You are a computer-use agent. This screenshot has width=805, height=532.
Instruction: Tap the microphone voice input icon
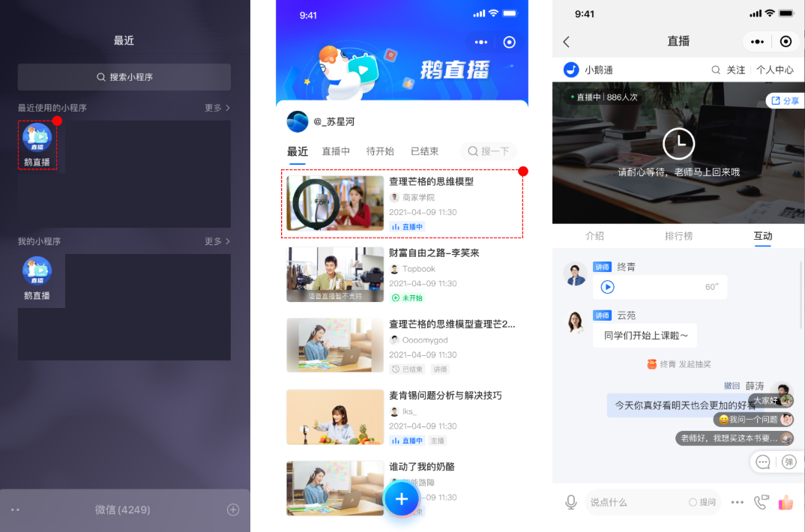(571, 502)
